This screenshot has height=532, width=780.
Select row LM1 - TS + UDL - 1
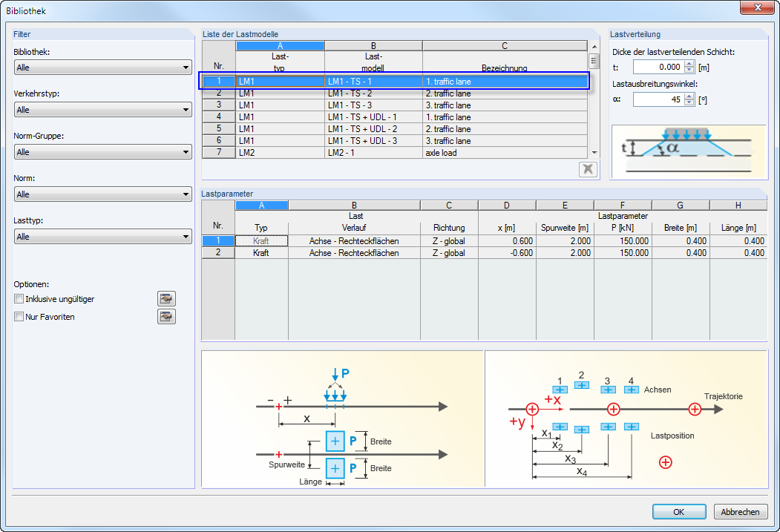(395, 117)
